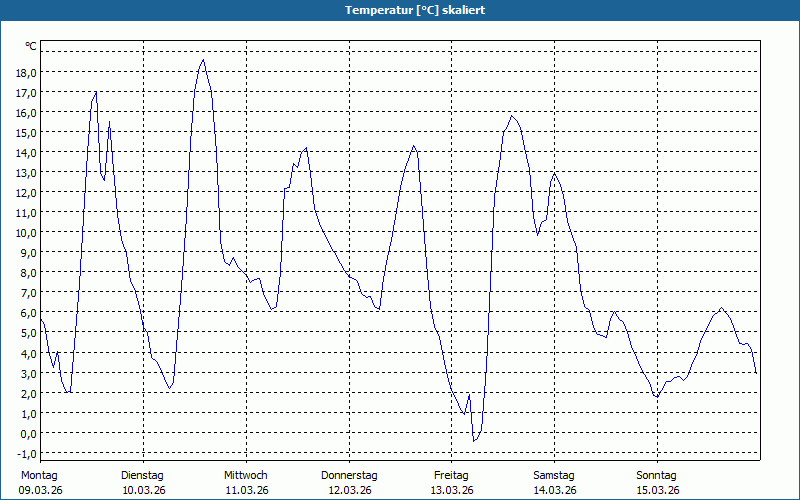Click the 11,0 y-axis value

(x=26, y=213)
